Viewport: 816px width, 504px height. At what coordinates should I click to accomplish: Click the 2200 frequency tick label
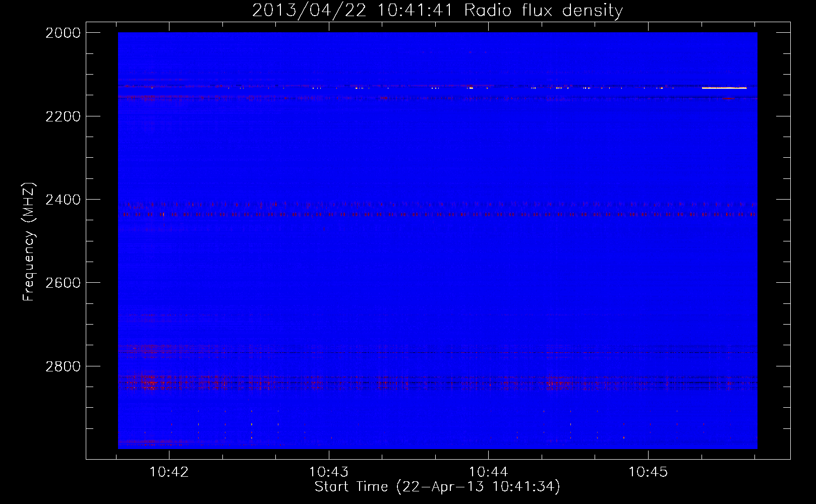[63, 116]
